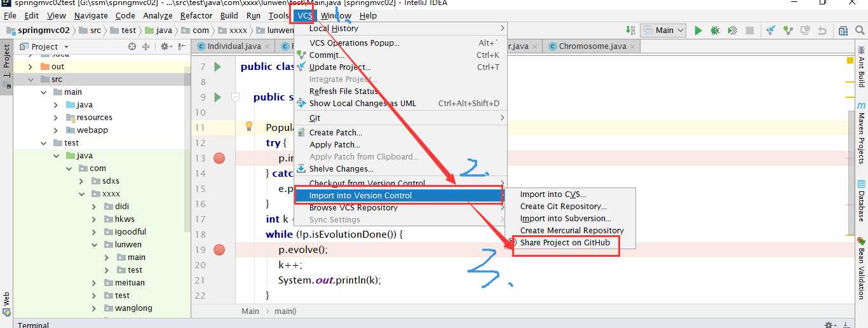Click the run gutter arrow on line 7
This screenshot has width=868, height=328.
pyautogui.click(x=217, y=67)
